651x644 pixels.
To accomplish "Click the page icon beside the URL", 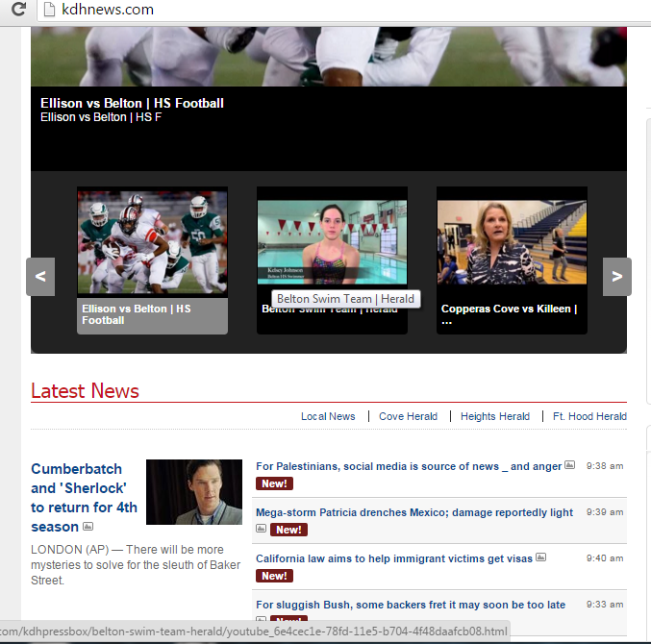I will [x=47, y=10].
